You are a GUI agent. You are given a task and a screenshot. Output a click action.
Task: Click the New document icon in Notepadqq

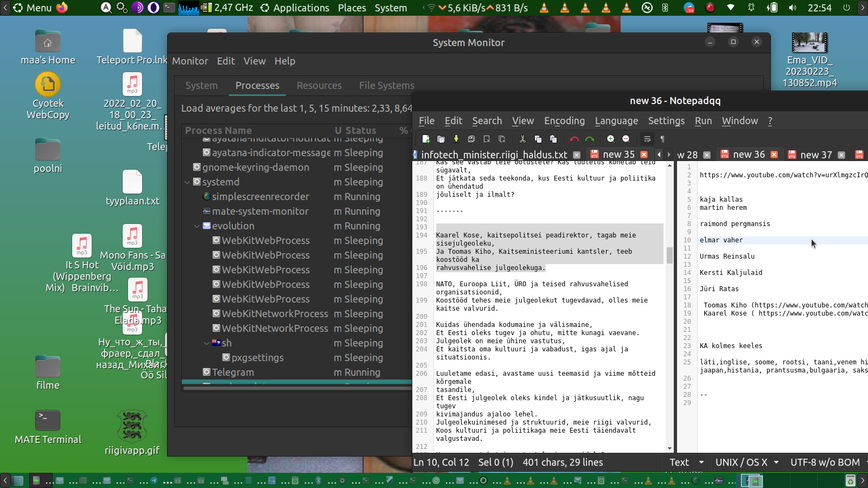[426, 139]
